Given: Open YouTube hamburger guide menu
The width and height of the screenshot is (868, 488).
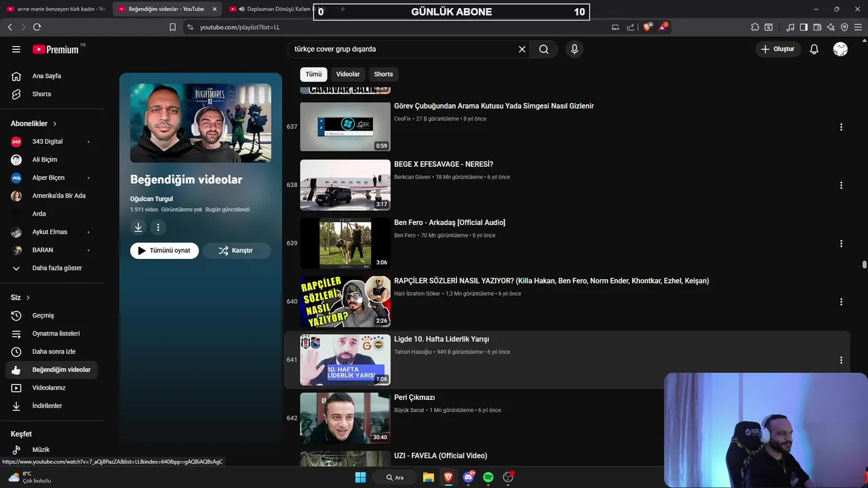Looking at the screenshot, I should coord(16,49).
